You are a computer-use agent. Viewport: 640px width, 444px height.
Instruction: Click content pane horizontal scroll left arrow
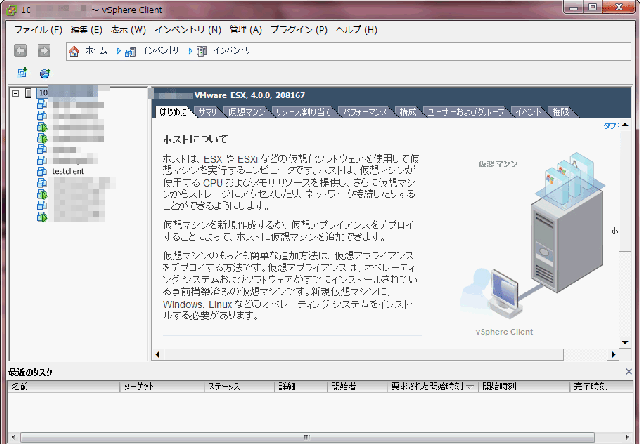(157, 355)
